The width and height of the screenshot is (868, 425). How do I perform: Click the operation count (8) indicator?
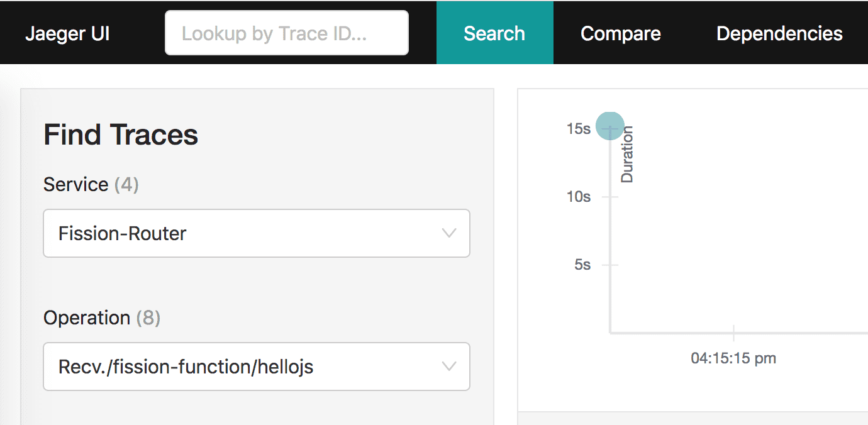pyautogui.click(x=148, y=318)
